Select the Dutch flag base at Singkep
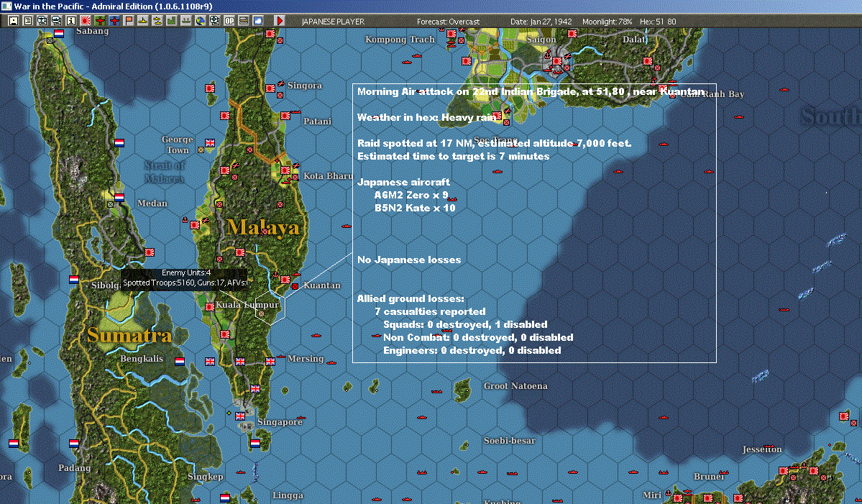The image size is (862, 504). pyautogui.click(x=224, y=498)
